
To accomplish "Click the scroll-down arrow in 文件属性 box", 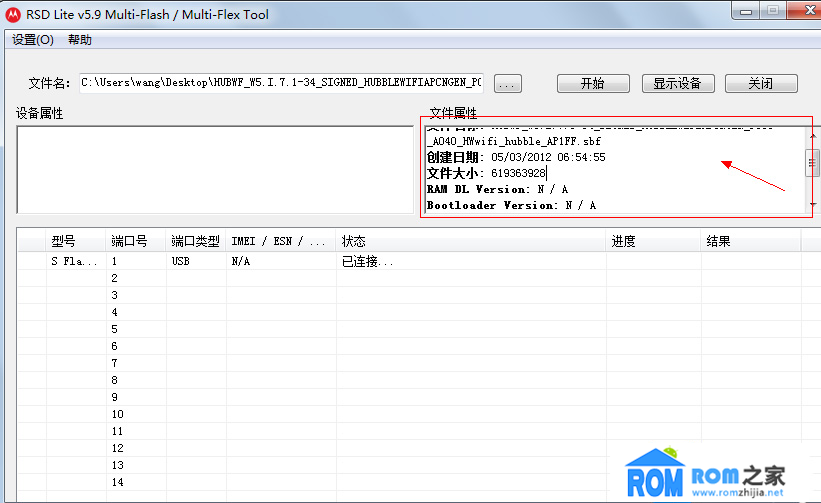I will 813,204.
